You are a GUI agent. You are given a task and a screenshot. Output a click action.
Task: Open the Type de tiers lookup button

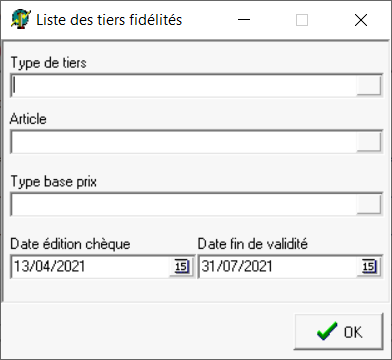tap(369, 86)
